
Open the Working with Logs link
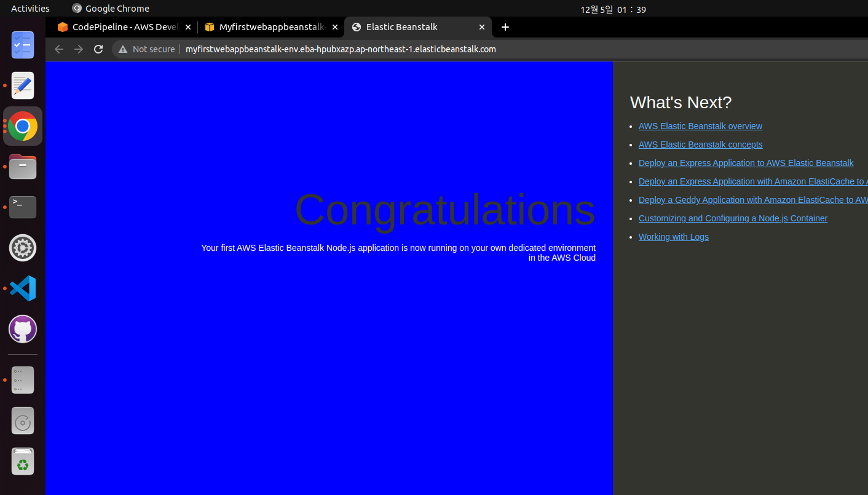coord(673,237)
